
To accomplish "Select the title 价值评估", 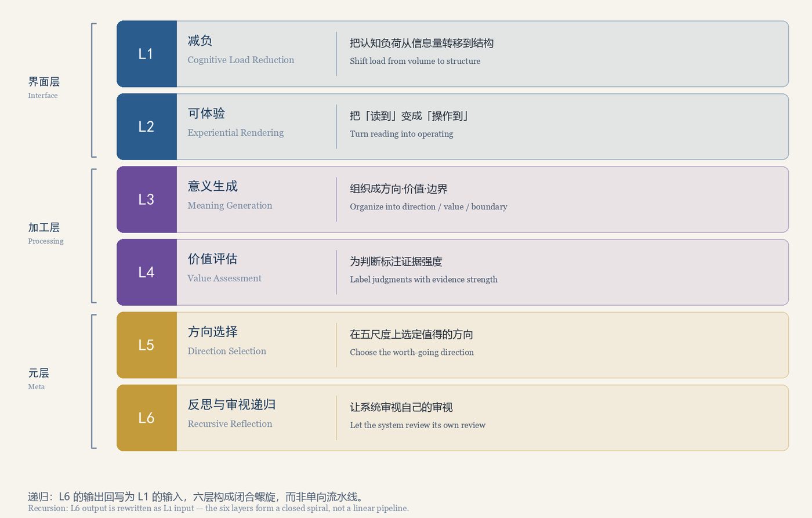I will click(x=213, y=259).
